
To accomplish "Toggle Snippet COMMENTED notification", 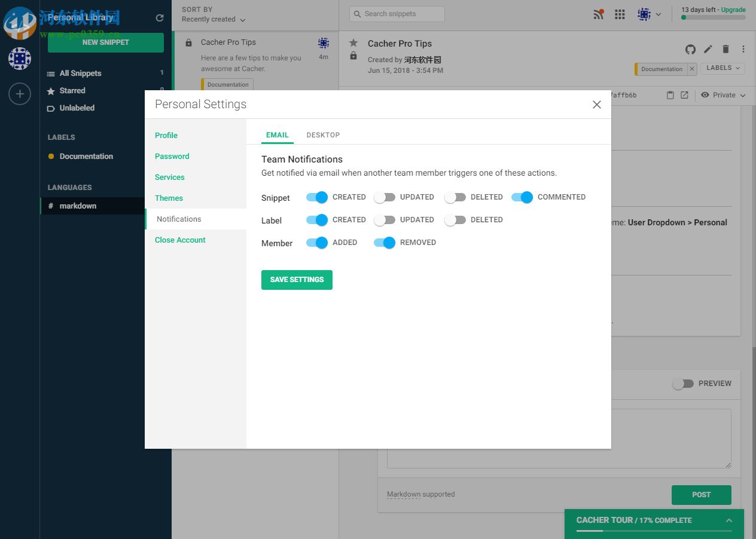I will pyautogui.click(x=522, y=197).
